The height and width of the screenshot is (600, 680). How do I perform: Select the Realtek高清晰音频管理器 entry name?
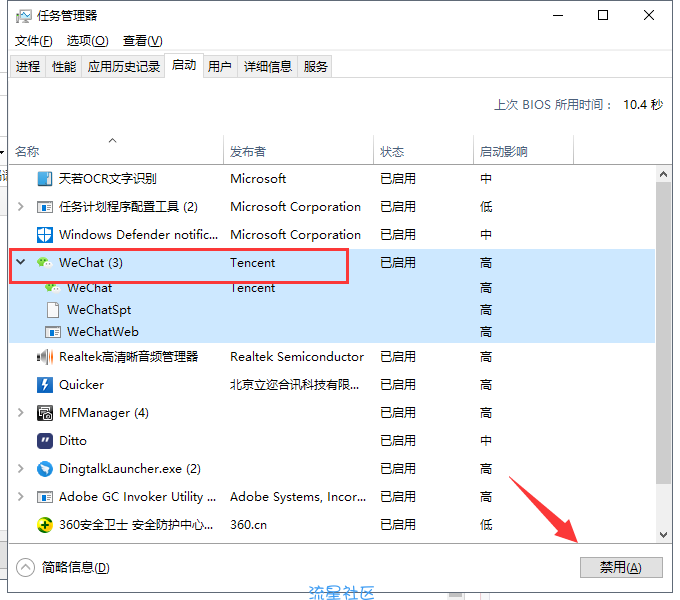[128, 357]
